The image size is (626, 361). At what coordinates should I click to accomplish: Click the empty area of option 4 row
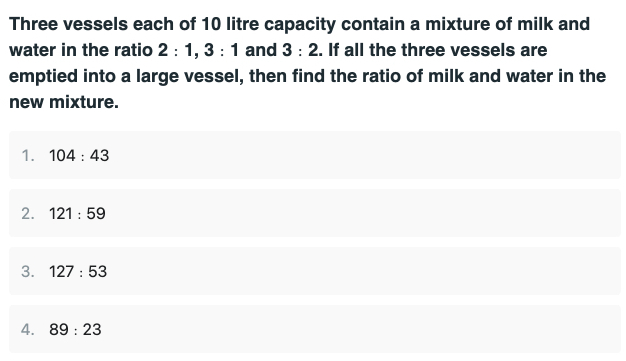359,329
